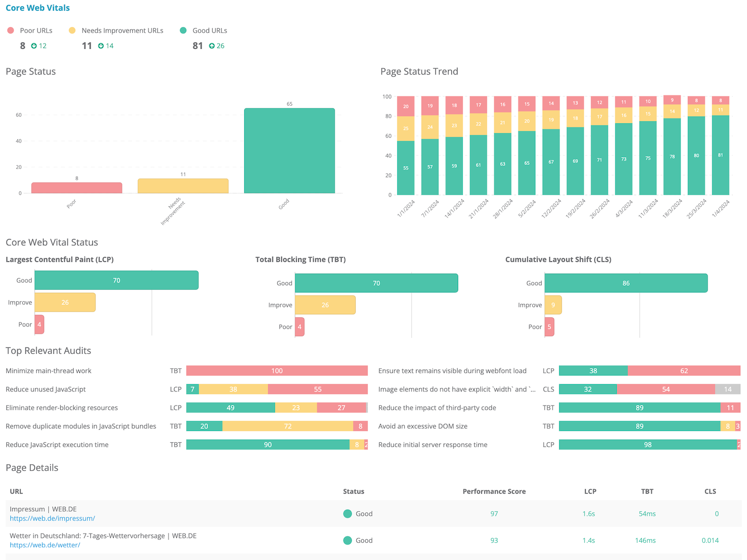Viewport: 747px width, 560px height.
Task: Click 'Reduce unused JavaScript' audit label
Action: 46,389
